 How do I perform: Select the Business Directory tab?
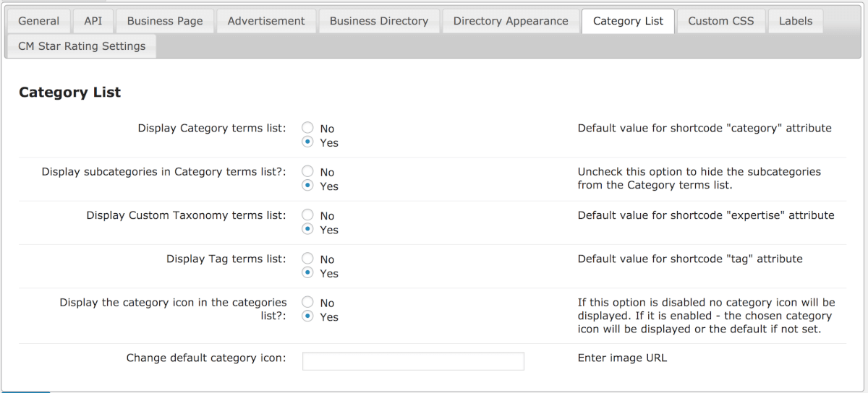[x=379, y=21]
